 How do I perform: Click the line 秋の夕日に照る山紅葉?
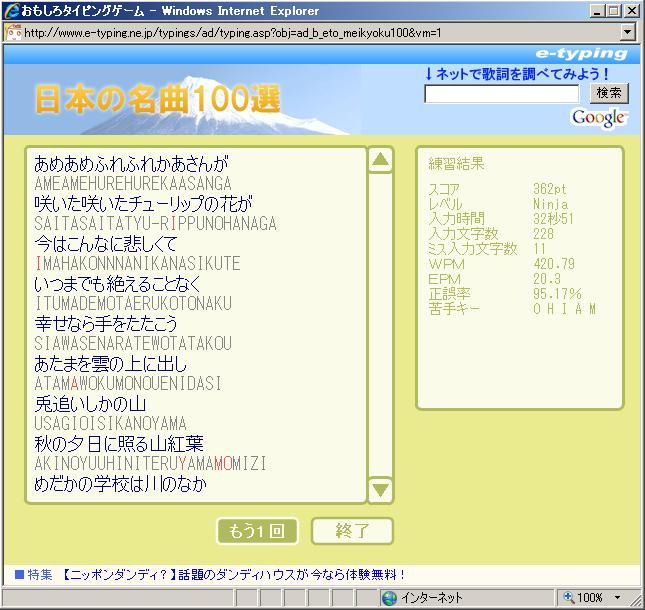tap(119, 443)
